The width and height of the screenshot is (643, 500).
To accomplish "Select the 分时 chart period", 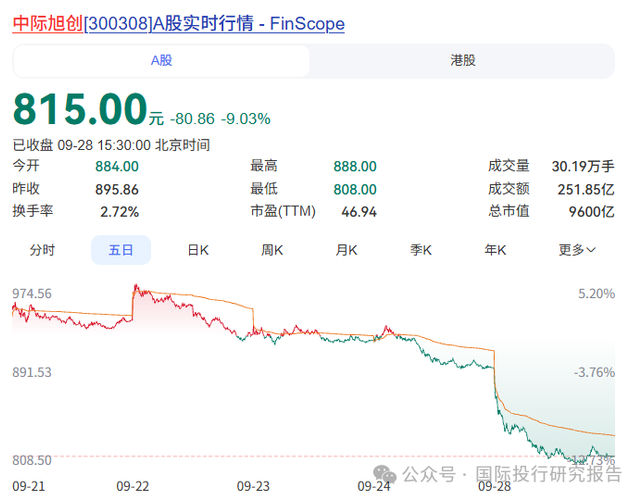I will 42,250.
